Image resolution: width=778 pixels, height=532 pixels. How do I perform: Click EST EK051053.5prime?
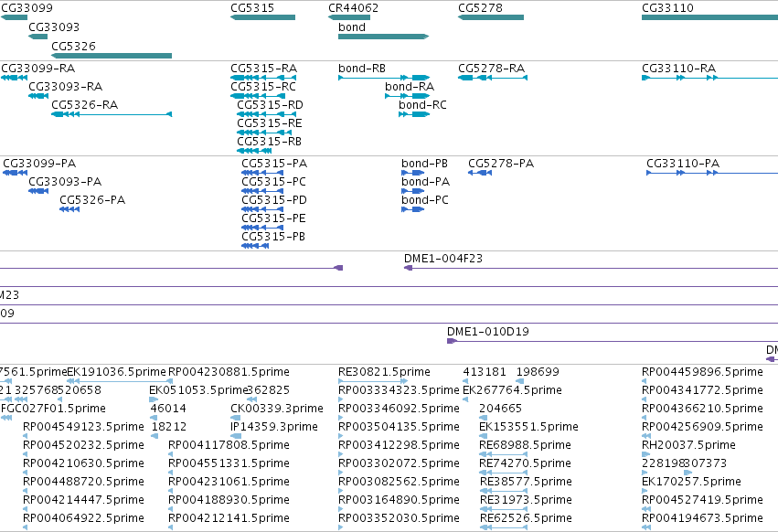(x=198, y=390)
